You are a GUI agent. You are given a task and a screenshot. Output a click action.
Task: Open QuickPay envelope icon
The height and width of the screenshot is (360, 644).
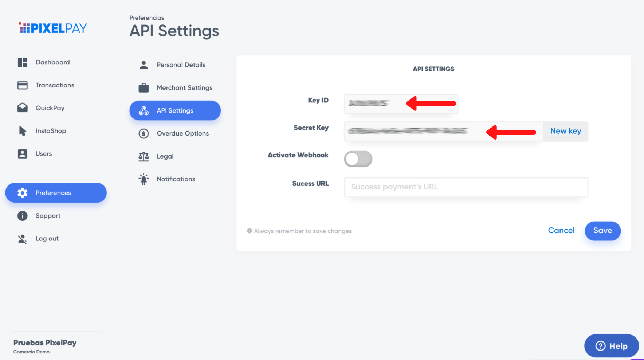click(x=22, y=108)
